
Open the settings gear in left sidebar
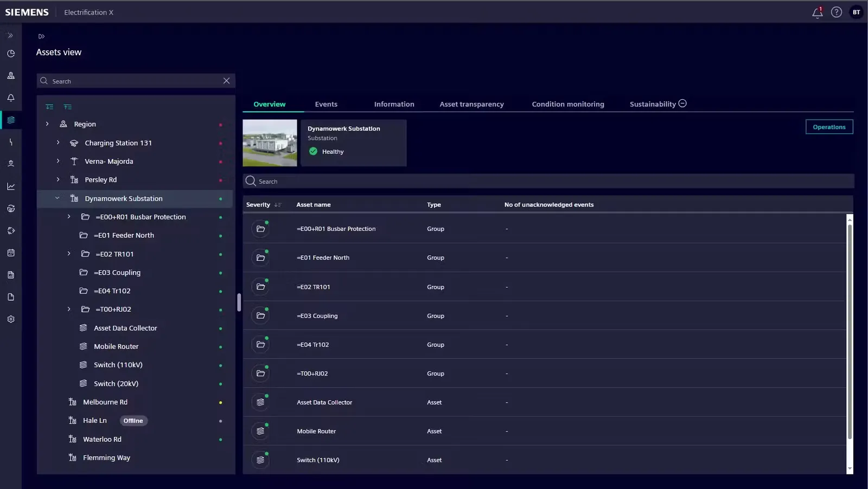tap(11, 319)
